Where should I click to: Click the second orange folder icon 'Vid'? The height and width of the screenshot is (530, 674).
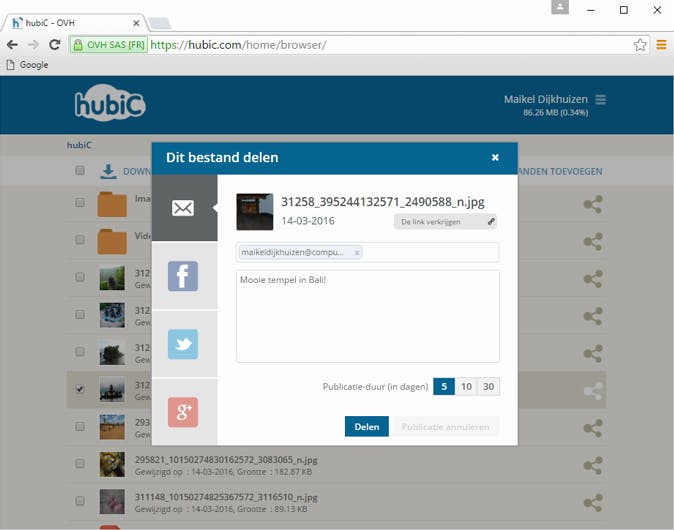tap(112, 242)
